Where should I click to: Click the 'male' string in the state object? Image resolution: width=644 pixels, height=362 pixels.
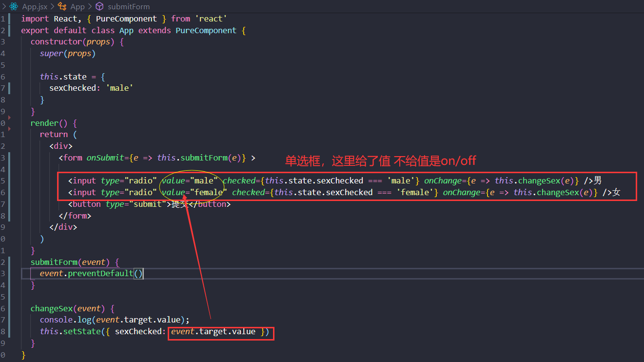coord(119,88)
